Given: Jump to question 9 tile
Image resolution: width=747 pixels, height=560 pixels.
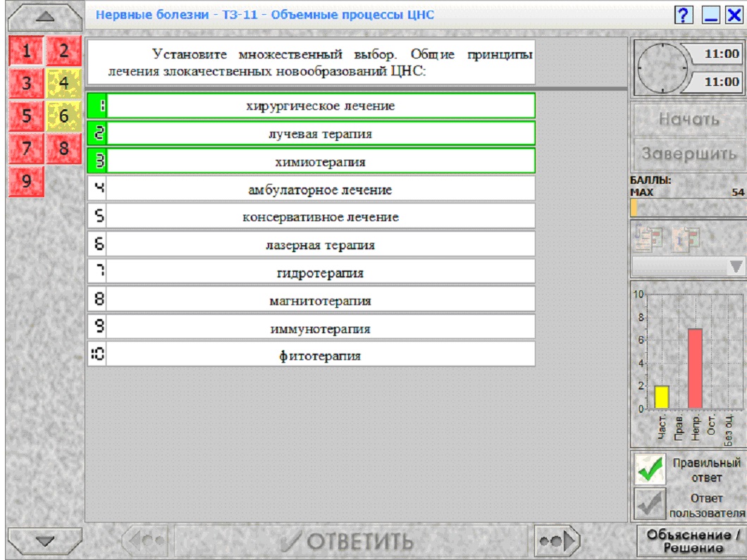Looking at the screenshot, I should point(26,181).
